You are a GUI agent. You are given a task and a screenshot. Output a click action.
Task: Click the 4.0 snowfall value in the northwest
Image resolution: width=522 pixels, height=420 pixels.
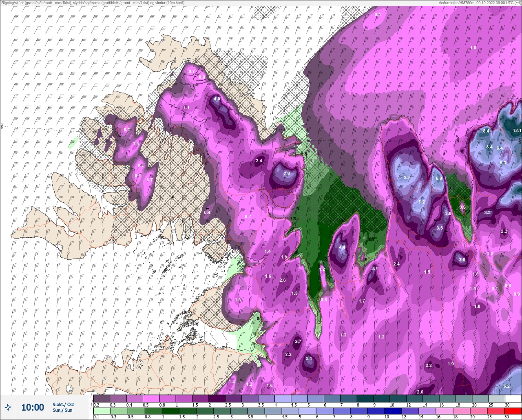click(217, 99)
